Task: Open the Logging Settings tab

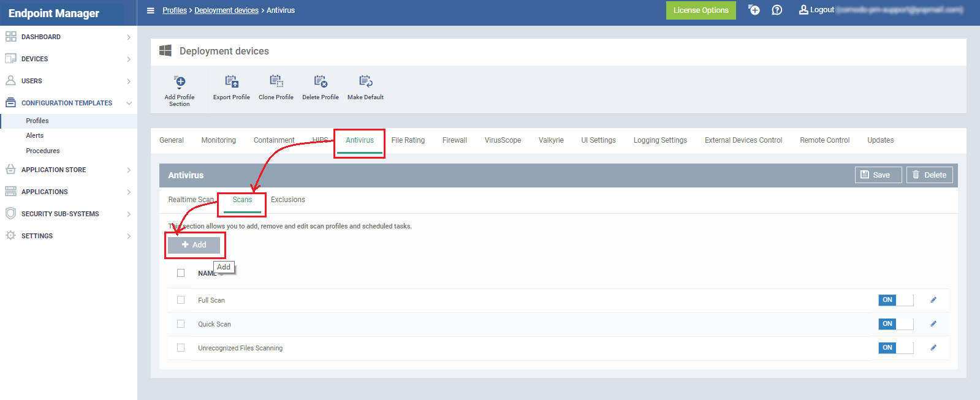Action: pos(660,140)
